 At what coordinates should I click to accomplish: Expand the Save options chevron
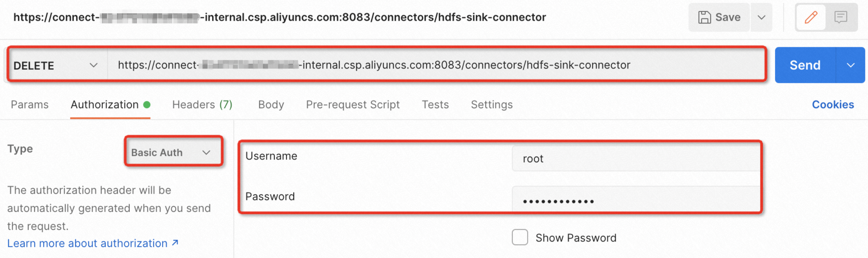(x=761, y=17)
